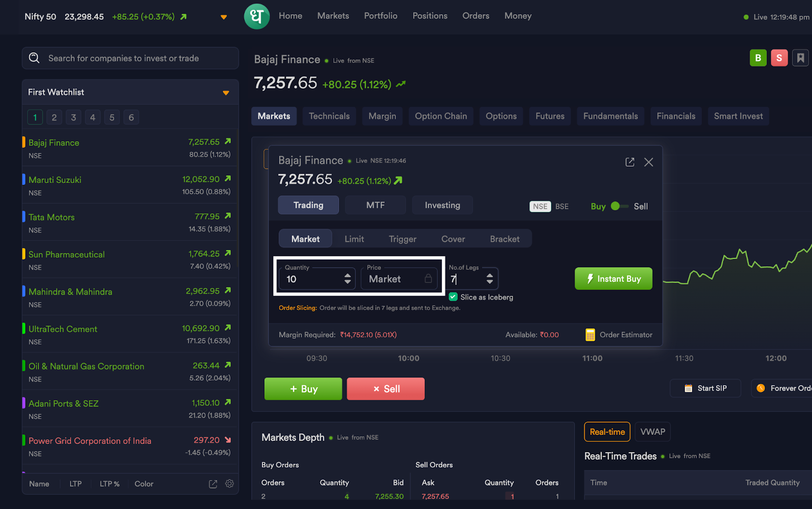Switch to MTF product tab
Screen dimensions: 812x509
pyautogui.click(x=376, y=205)
